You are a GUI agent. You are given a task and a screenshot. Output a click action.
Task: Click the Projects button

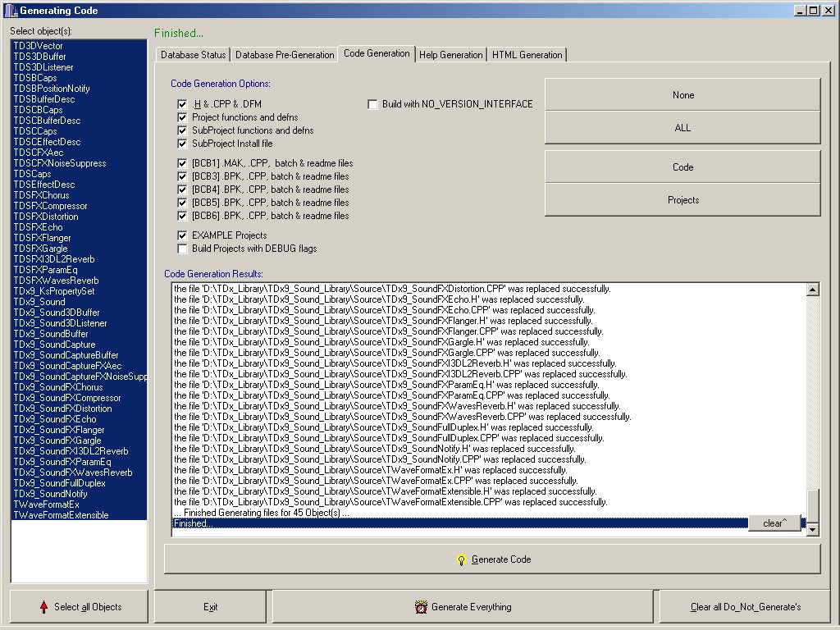click(x=682, y=200)
